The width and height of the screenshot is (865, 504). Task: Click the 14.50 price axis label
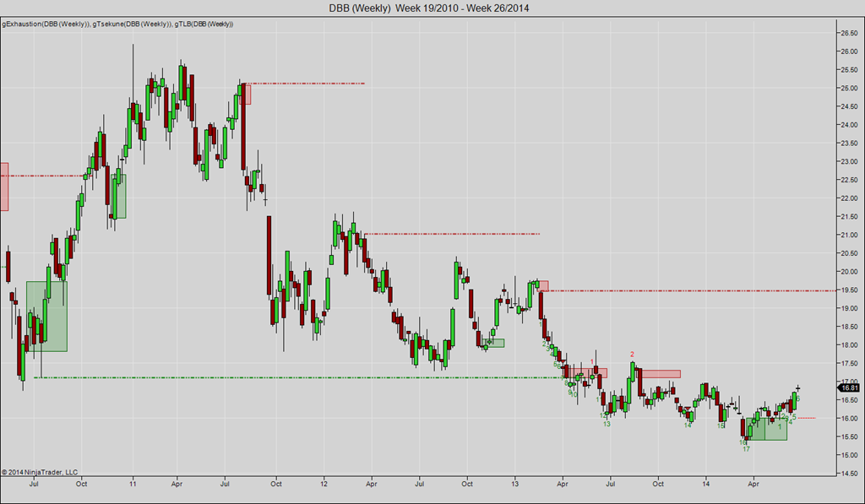click(848, 474)
